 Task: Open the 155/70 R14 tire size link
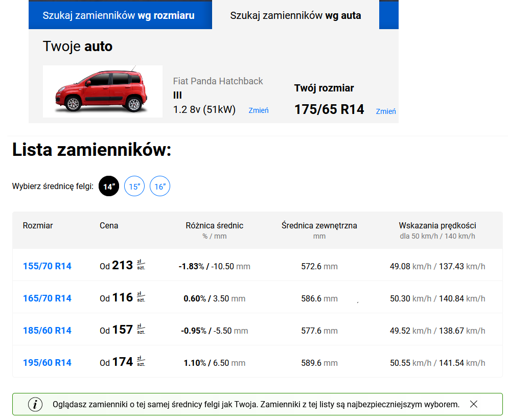click(47, 266)
